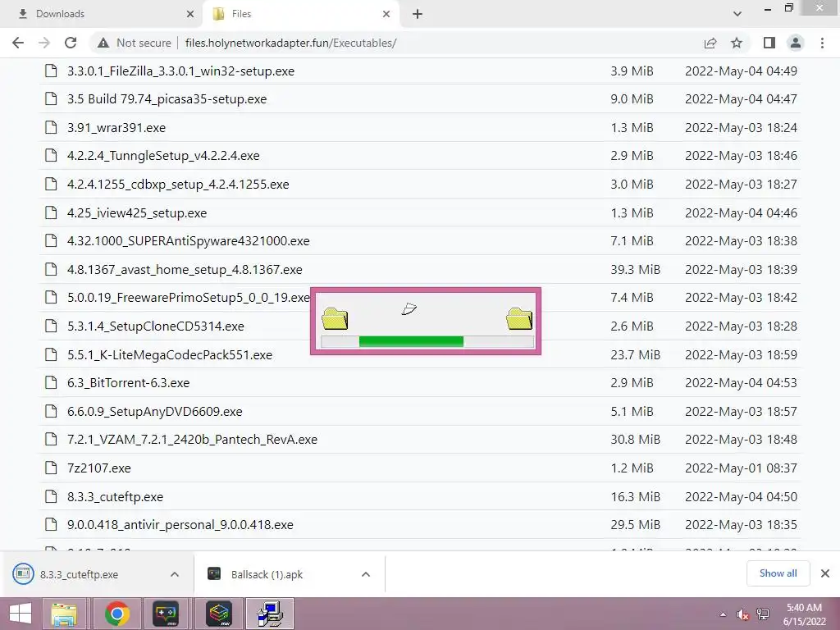This screenshot has height=630, width=840.
Task: Open Google Chrome from the taskbar
Action: click(117, 614)
